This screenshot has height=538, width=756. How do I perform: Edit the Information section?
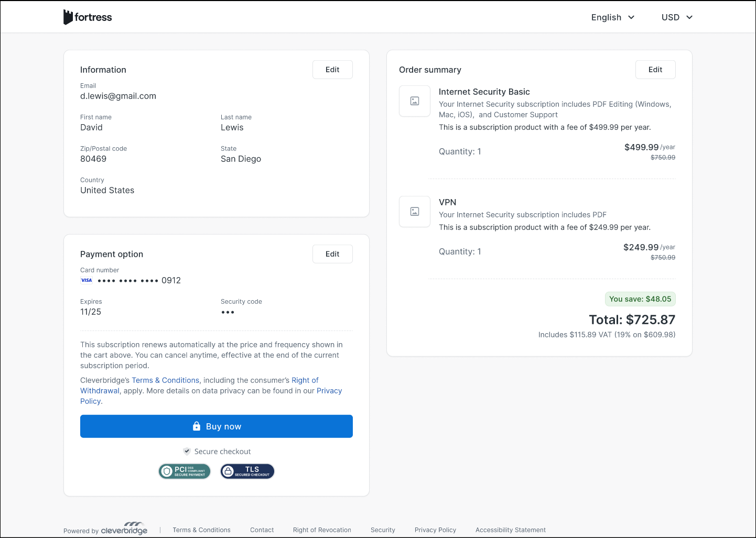click(332, 70)
